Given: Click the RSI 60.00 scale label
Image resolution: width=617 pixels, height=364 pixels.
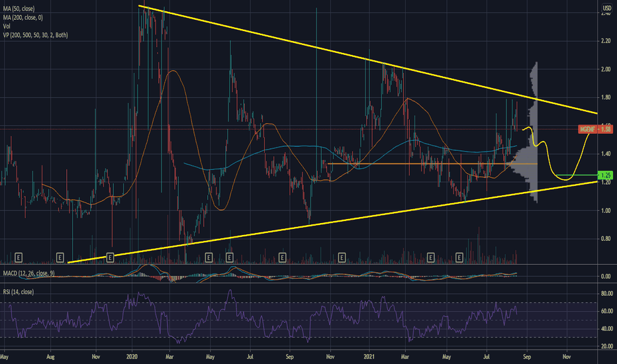Looking at the screenshot, I should [607, 311].
